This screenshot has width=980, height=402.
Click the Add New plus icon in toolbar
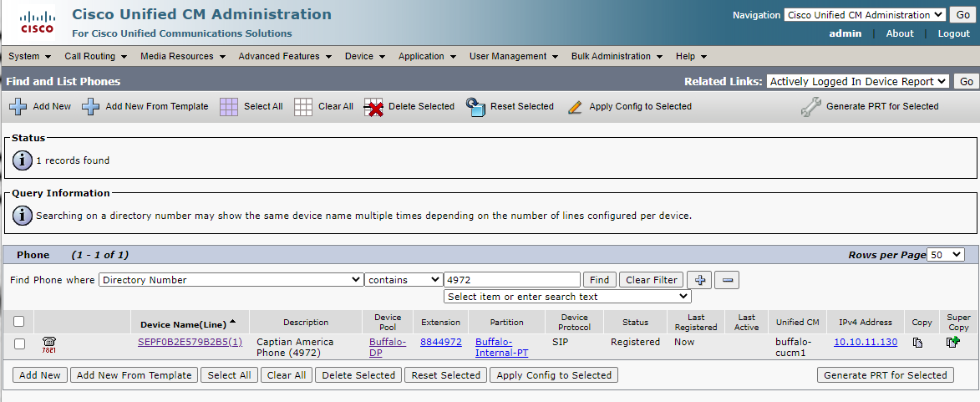[x=18, y=107]
